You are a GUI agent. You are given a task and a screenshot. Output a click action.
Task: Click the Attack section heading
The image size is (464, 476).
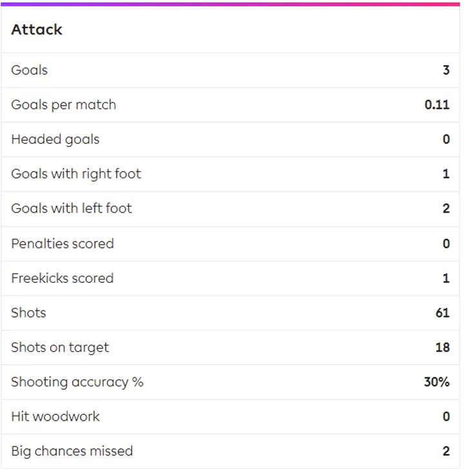[37, 30]
